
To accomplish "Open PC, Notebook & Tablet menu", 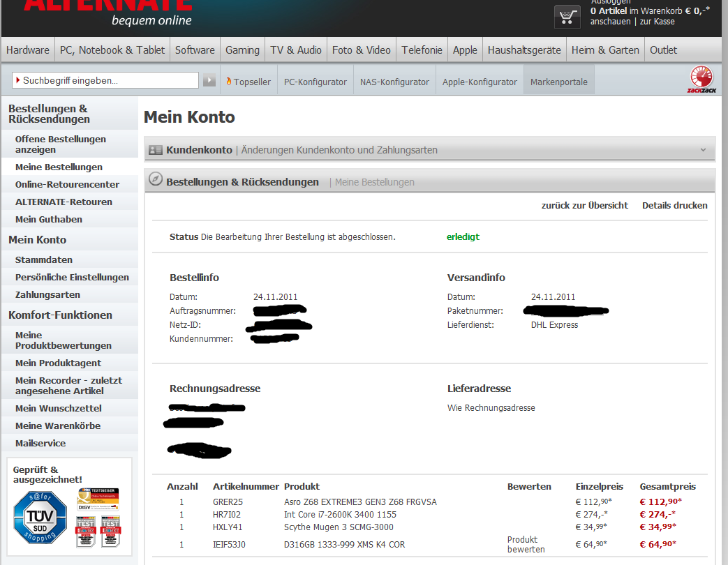I will [x=112, y=50].
